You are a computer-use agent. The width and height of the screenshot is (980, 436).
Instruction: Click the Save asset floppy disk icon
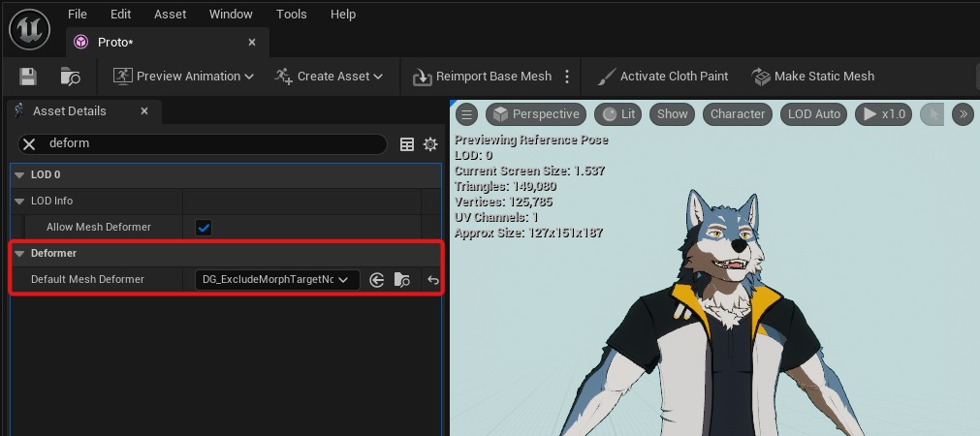(28, 77)
